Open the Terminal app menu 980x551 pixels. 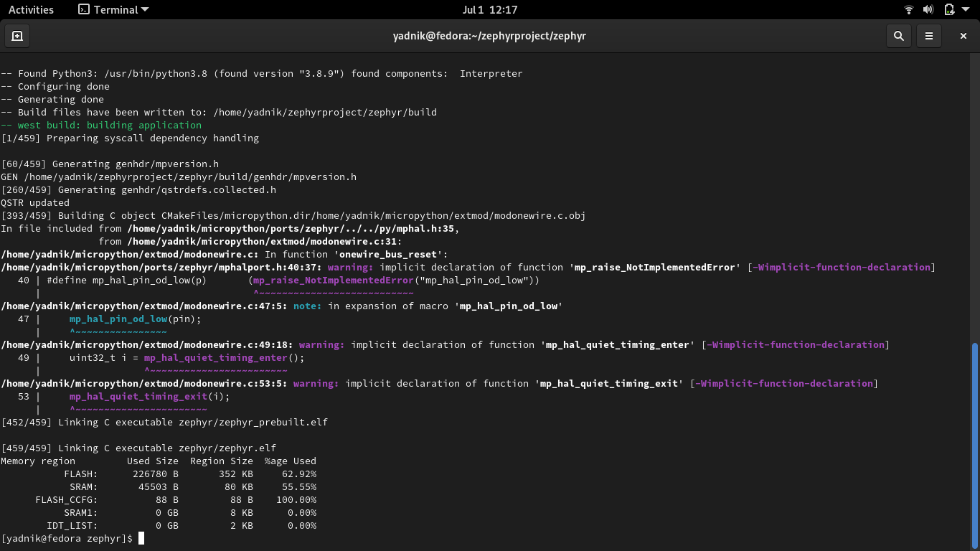tap(113, 9)
